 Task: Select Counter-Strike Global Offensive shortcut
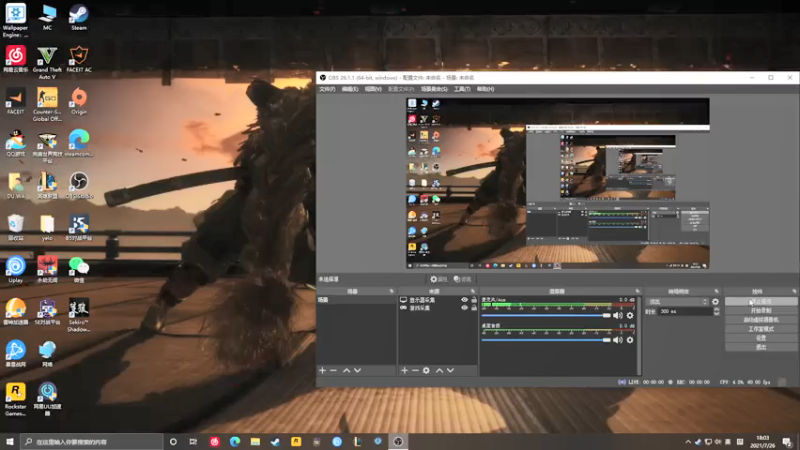(47, 105)
